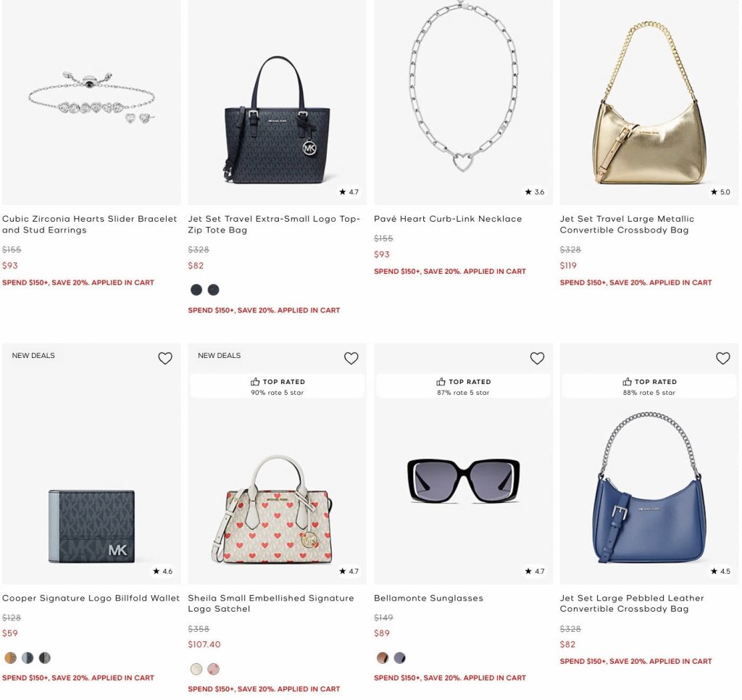742x700 pixels.
Task: Tap heart icon on Bellamonte Sunglasses
Action: pyautogui.click(x=537, y=358)
